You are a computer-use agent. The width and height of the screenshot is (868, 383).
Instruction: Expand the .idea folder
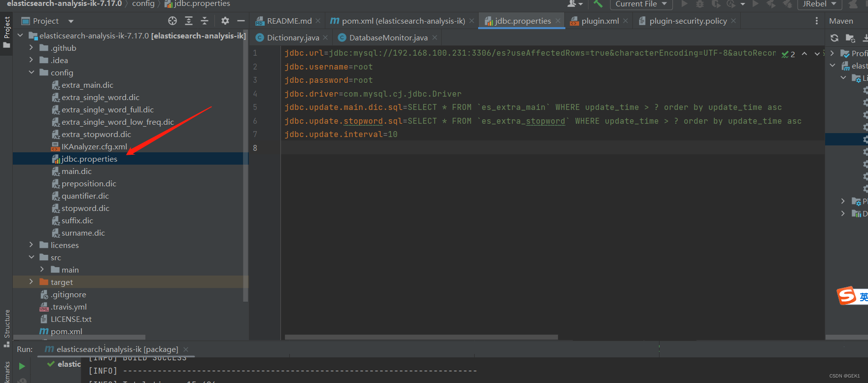click(x=31, y=60)
